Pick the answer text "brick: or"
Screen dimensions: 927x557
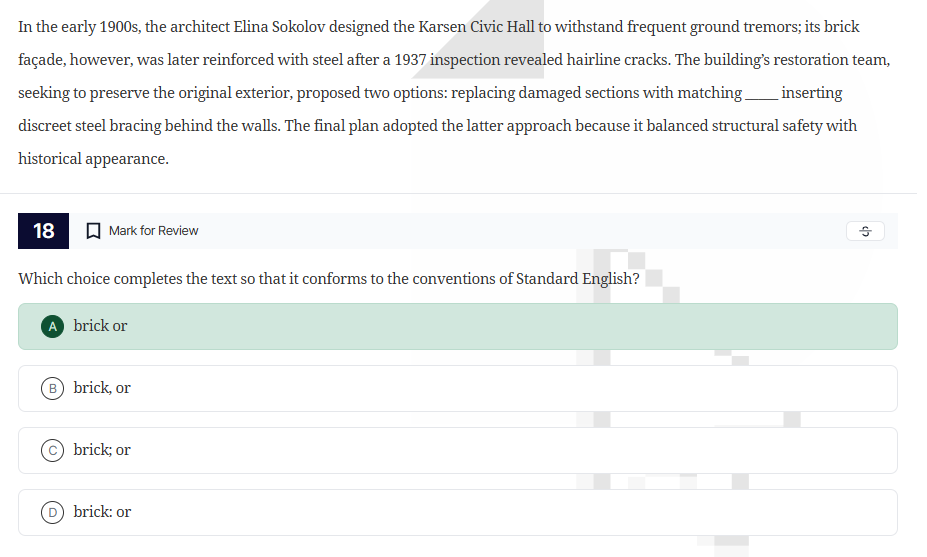[x=102, y=512]
